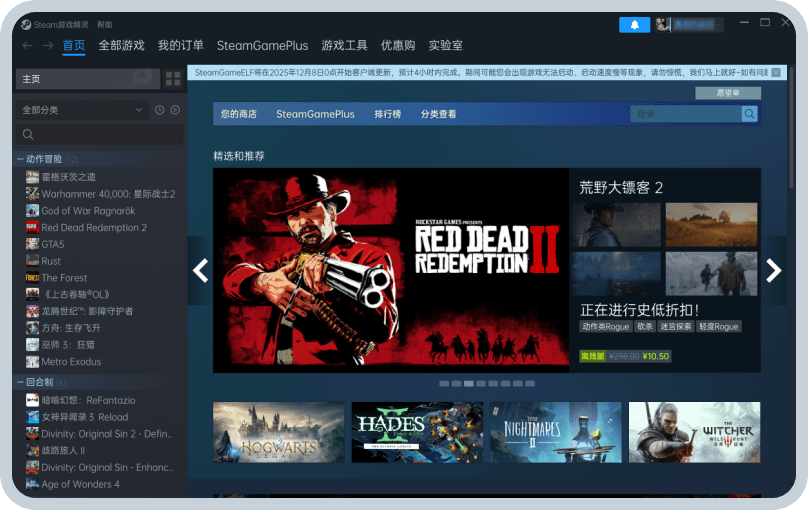Image resolution: width=808 pixels, height=510 pixels.
Task: Collapse the 回合制 game category
Action: tap(20, 382)
